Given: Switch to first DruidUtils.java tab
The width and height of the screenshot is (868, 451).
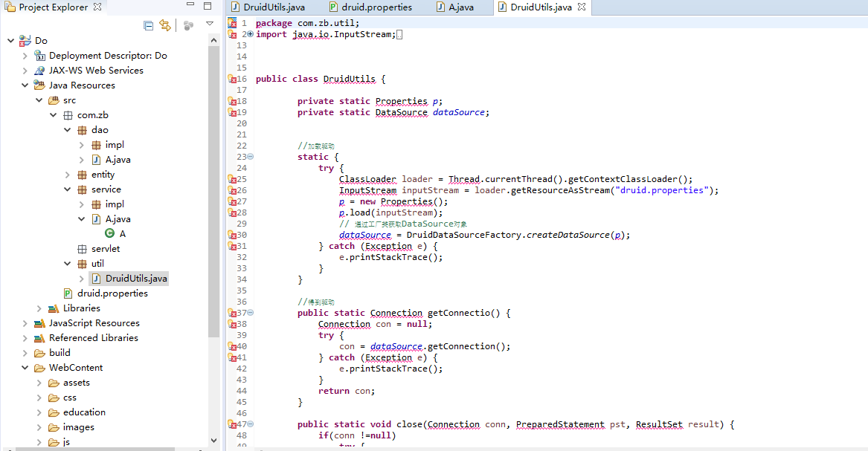Looking at the screenshot, I should 268,7.
